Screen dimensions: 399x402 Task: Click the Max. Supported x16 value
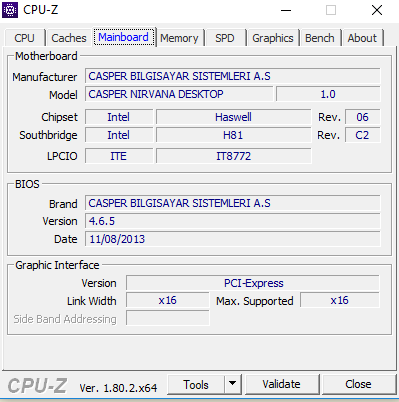(x=340, y=300)
